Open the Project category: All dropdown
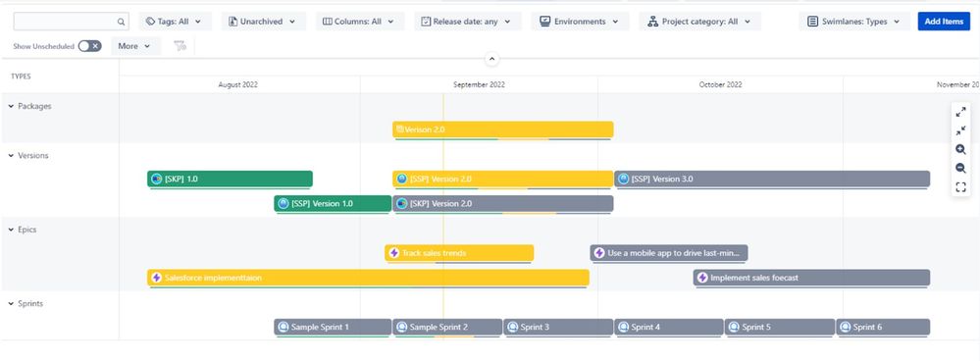980x361 pixels. tap(700, 22)
